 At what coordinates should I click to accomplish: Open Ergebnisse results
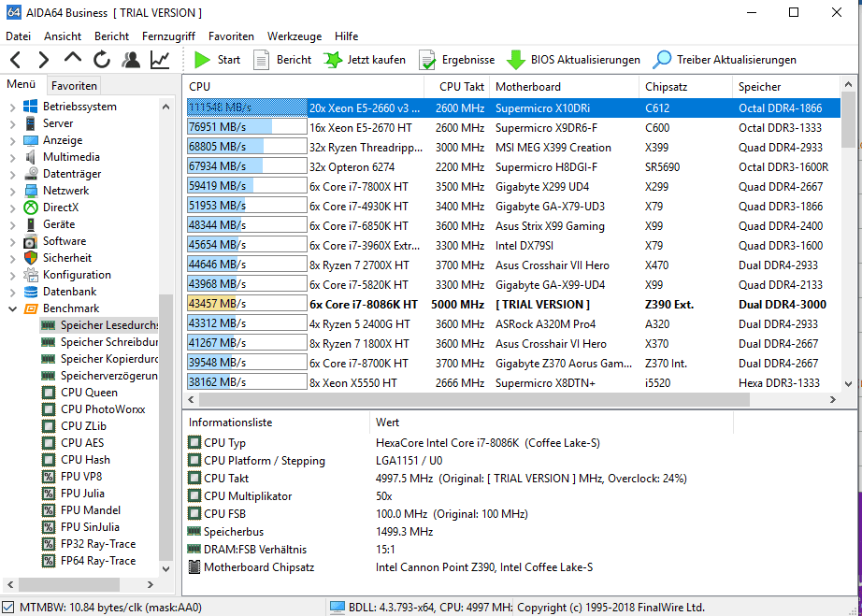pos(457,59)
